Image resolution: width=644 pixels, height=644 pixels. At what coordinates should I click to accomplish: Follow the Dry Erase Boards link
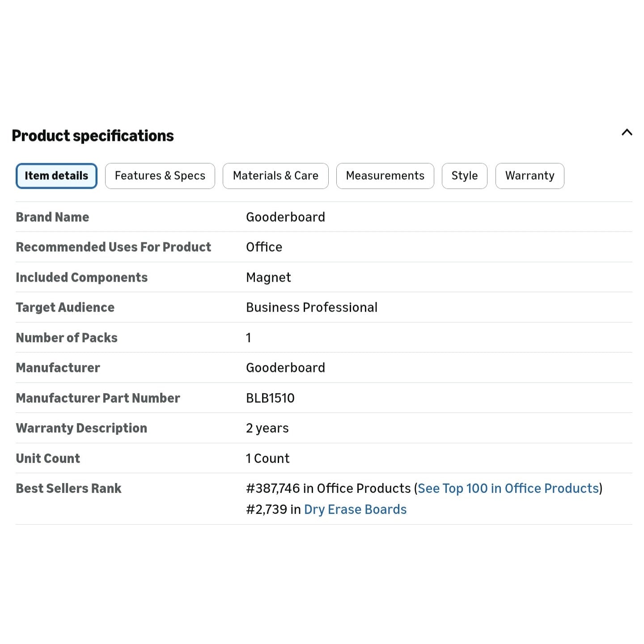[355, 509]
